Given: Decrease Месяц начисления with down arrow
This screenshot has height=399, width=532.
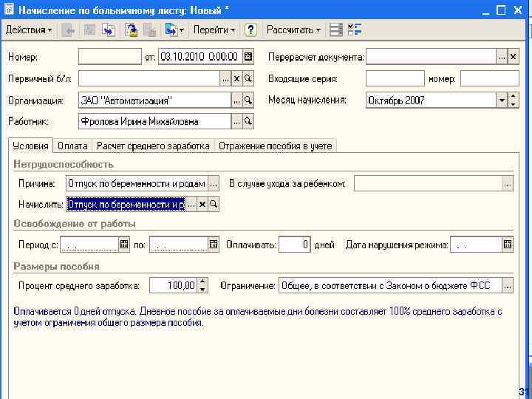Looking at the screenshot, I should 513,104.
